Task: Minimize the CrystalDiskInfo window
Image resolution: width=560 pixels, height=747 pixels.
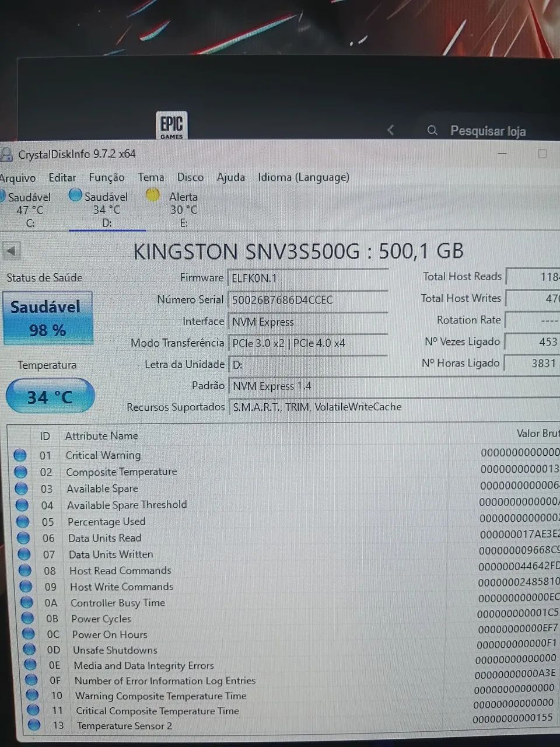Action: click(502, 153)
